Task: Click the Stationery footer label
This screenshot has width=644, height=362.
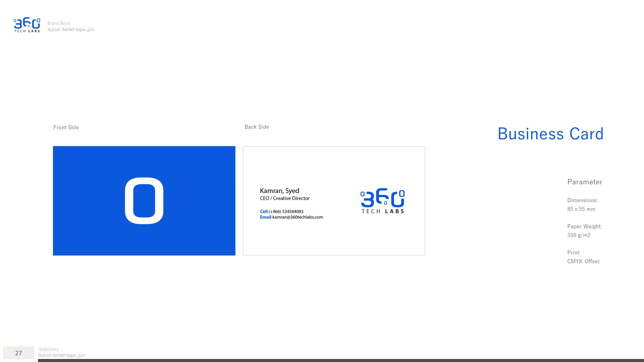Action: 49,349
